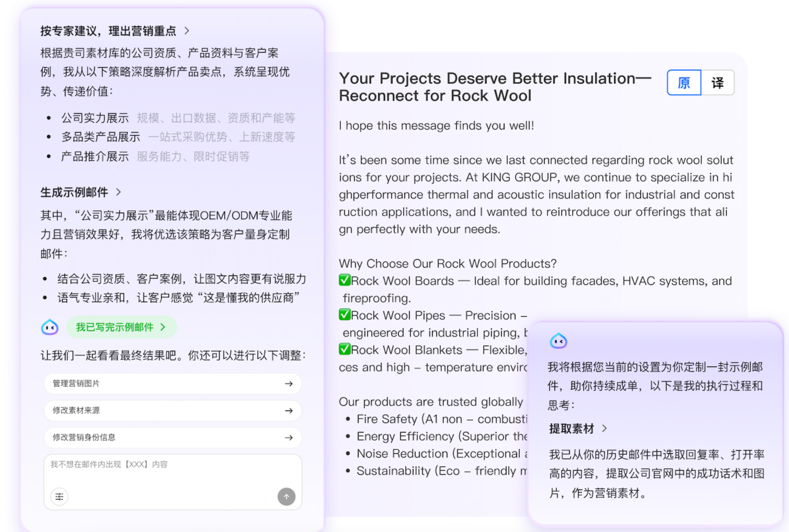Screen dimensions: 789x532
Task: Click green checkmark beside Rock Wool Blankets
Action: [x=344, y=349]
